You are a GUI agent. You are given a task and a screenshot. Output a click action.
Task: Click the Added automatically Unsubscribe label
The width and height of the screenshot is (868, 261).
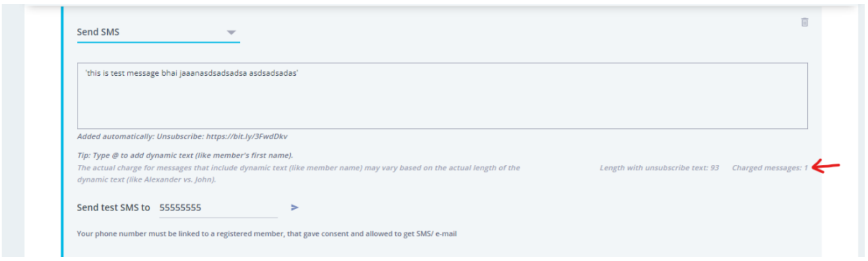click(x=140, y=136)
